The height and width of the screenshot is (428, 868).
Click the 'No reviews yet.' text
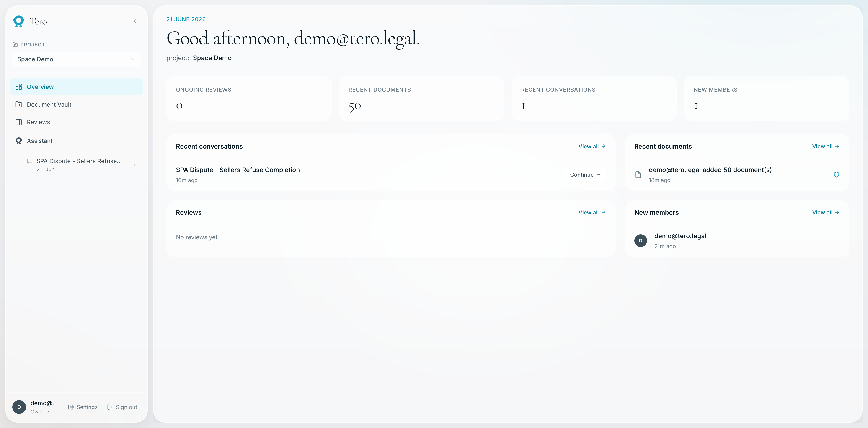click(197, 237)
